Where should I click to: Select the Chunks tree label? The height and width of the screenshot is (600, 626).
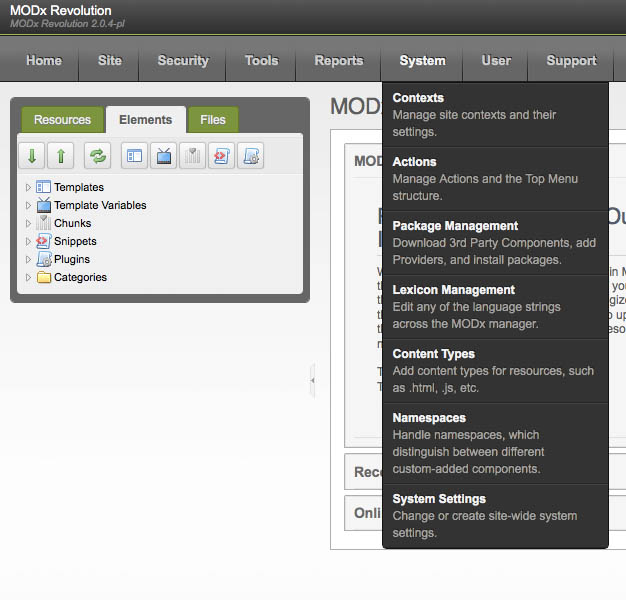(73, 223)
